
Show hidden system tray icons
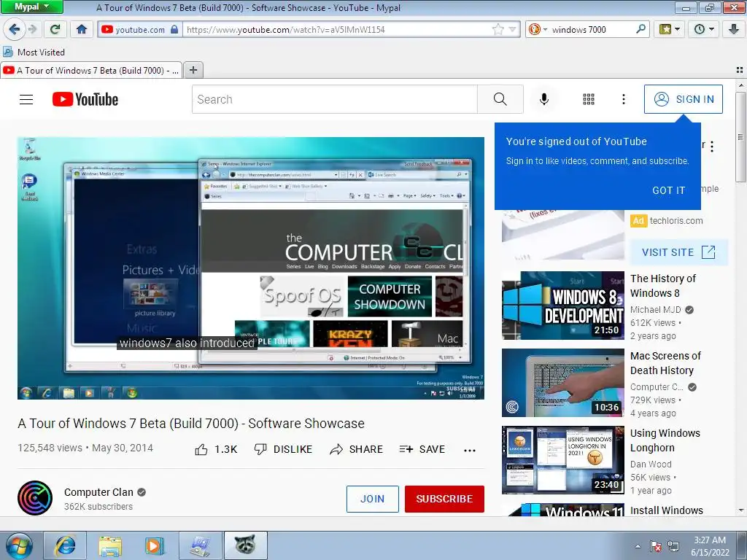[x=638, y=546]
